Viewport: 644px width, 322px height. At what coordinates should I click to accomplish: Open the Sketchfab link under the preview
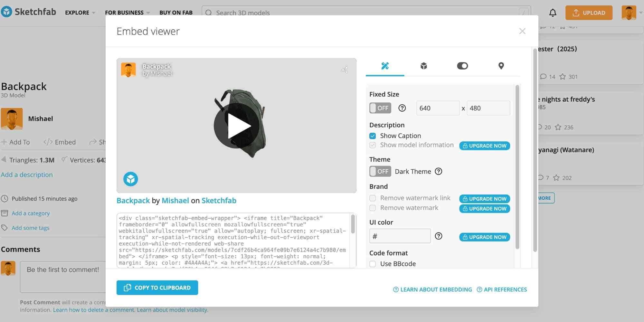tap(219, 201)
